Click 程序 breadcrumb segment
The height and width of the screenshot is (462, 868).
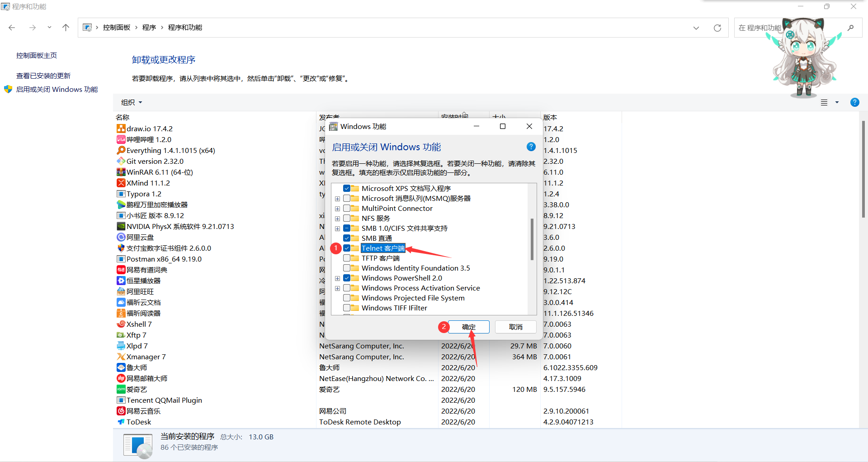click(x=149, y=28)
